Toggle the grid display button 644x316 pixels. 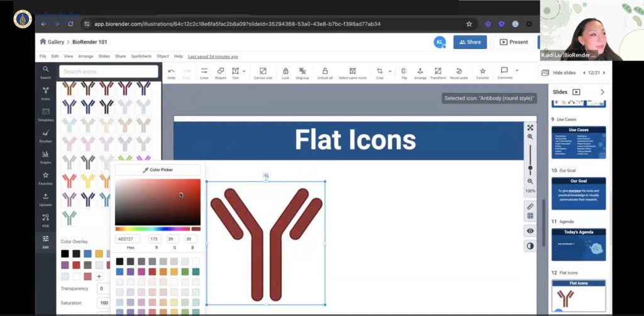[x=530, y=216]
